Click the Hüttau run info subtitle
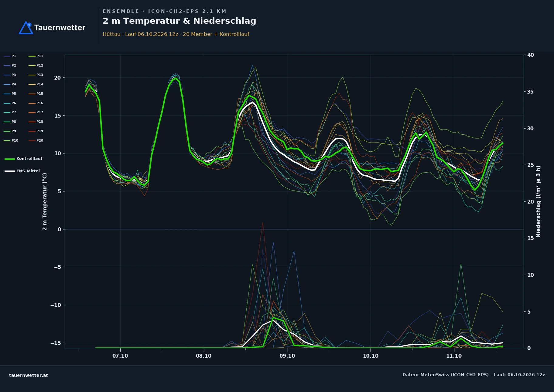Screen dimensions: 554x392 click(x=176, y=34)
